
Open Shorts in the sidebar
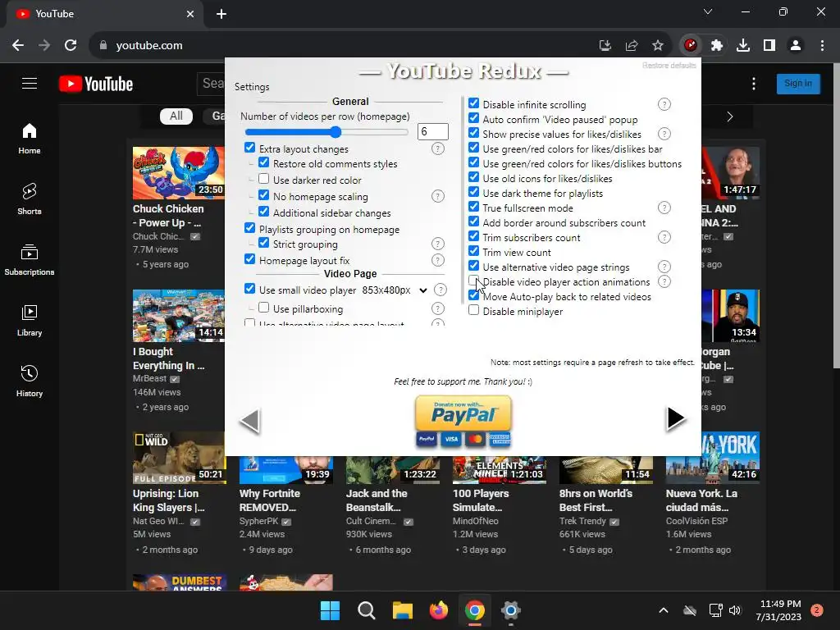click(x=30, y=199)
